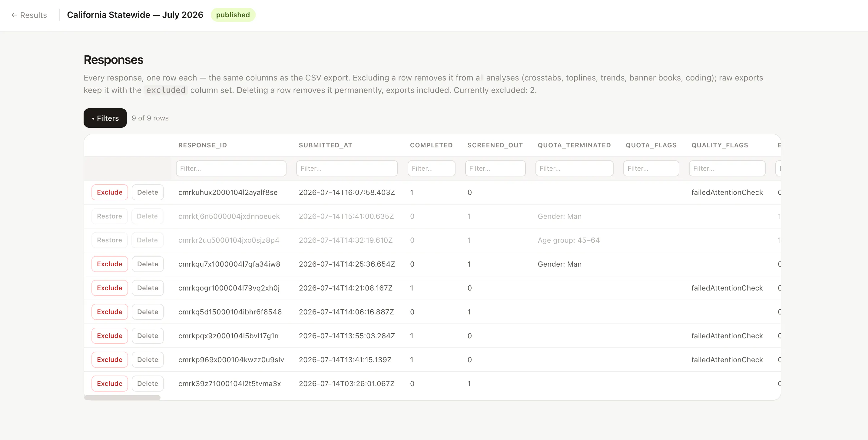Click failedAttentionCheck in cmrkpqx9z row
This screenshot has width=868, height=440.
727,336
